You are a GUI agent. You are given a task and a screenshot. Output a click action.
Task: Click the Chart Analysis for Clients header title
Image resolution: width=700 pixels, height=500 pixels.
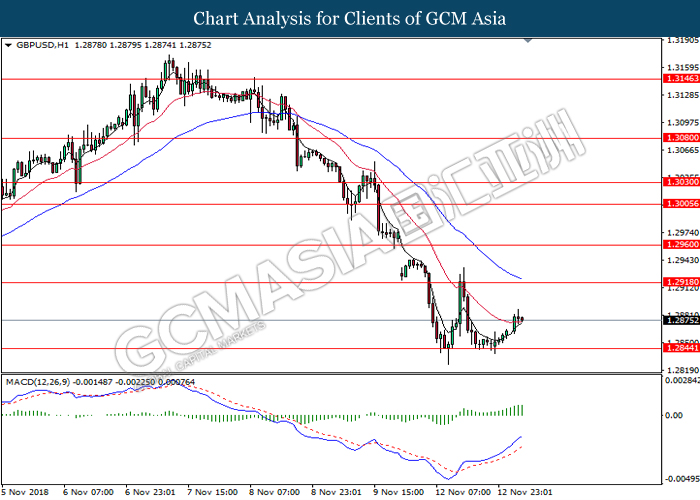click(x=350, y=19)
